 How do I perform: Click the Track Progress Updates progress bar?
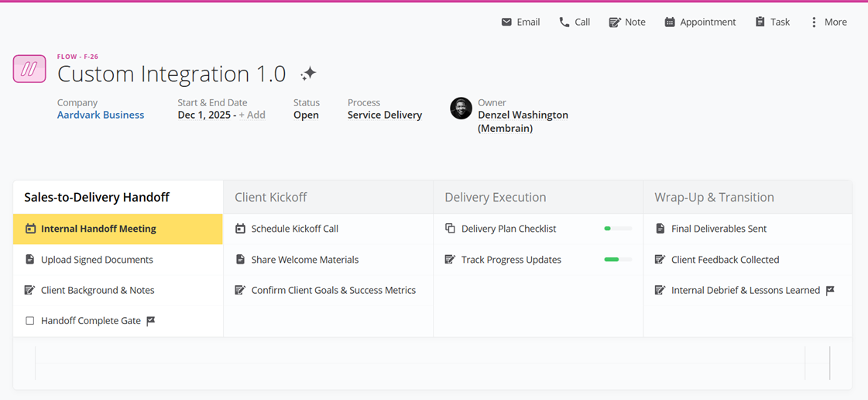pos(617,260)
